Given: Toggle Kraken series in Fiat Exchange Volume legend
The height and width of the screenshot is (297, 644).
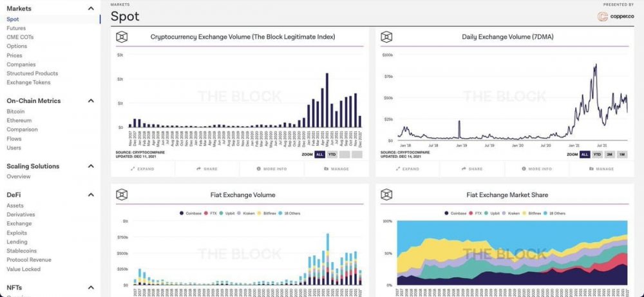Looking at the screenshot, I should [x=247, y=213].
